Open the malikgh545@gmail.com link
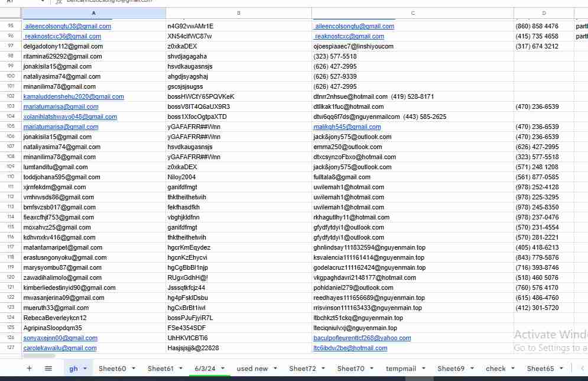Image resolution: width=588 pixels, height=381 pixels. (347, 127)
